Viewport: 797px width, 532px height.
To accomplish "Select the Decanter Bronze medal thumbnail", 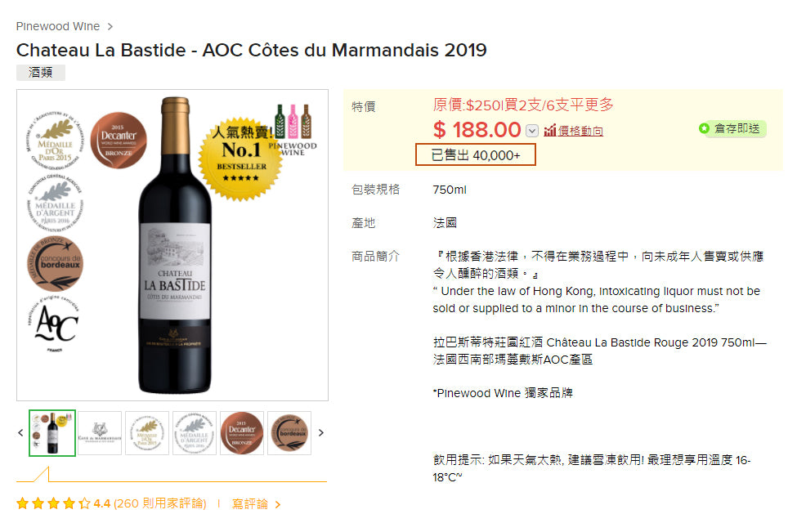I will [242, 433].
